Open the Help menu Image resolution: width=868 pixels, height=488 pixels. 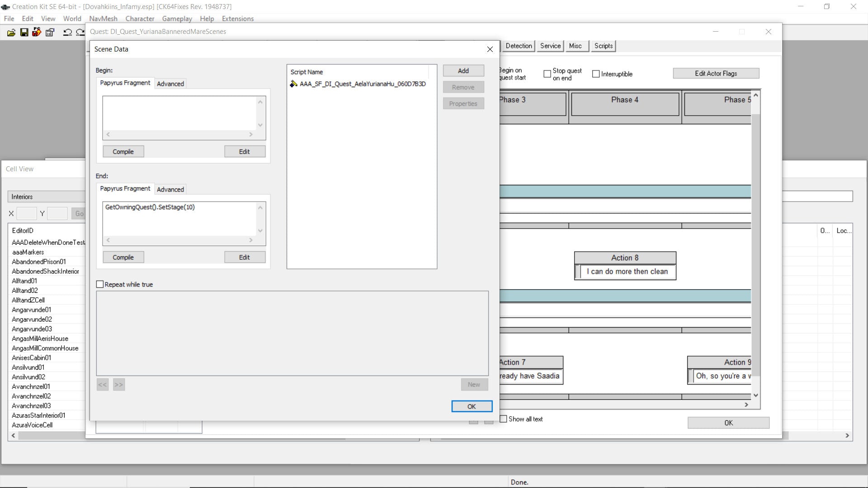coord(207,19)
